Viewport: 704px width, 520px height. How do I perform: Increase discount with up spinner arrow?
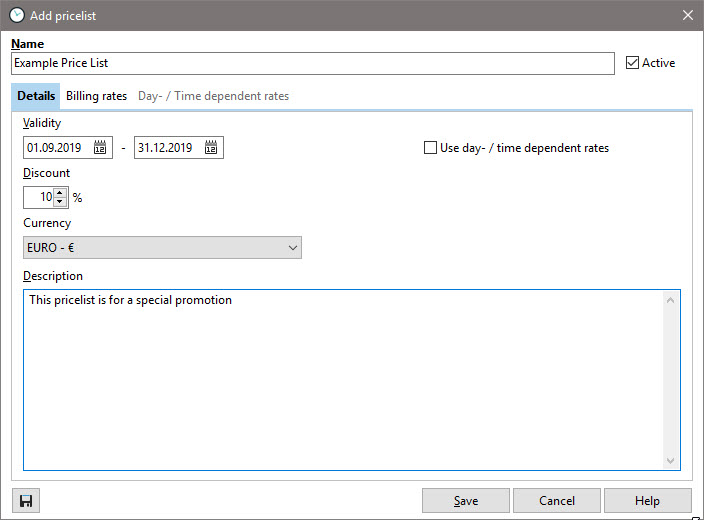coord(60,193)
